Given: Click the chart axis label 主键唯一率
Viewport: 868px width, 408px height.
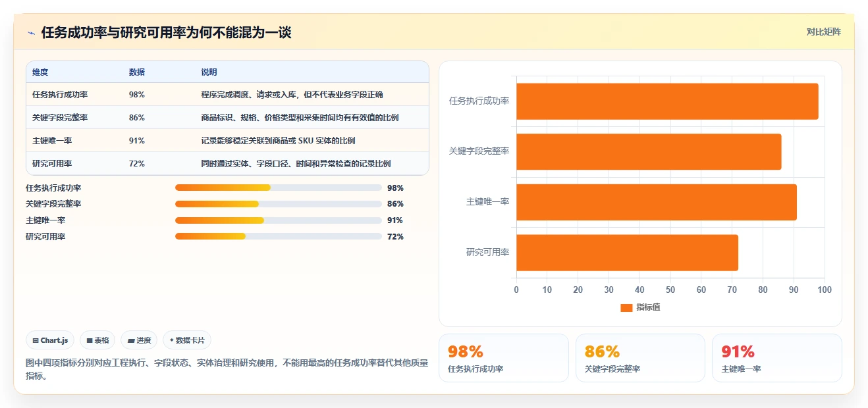Looking at the screenshot, I should pos(487,202).
